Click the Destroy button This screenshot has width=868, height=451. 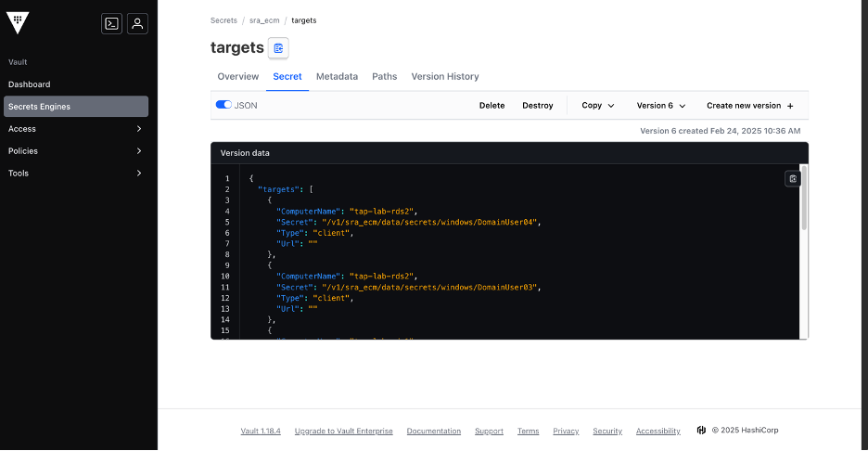coord(538,105)
